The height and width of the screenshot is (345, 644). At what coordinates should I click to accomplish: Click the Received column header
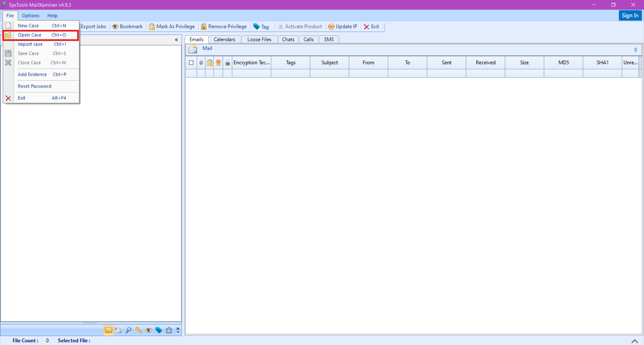coord(485,62)
